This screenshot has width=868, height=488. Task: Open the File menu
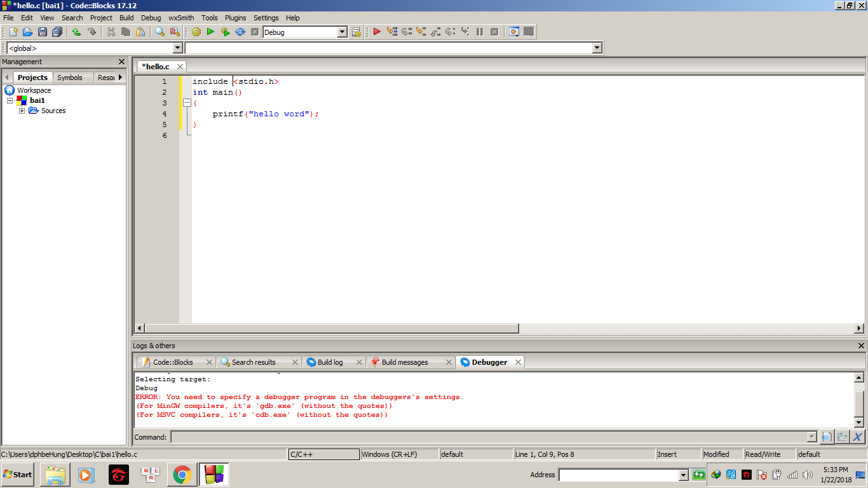pos(8,18)
